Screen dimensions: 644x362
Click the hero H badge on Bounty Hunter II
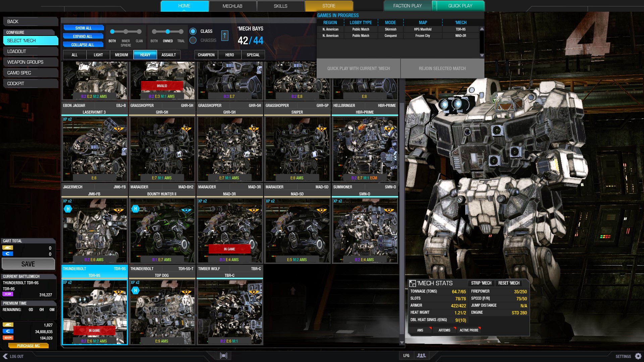(136, 209)
